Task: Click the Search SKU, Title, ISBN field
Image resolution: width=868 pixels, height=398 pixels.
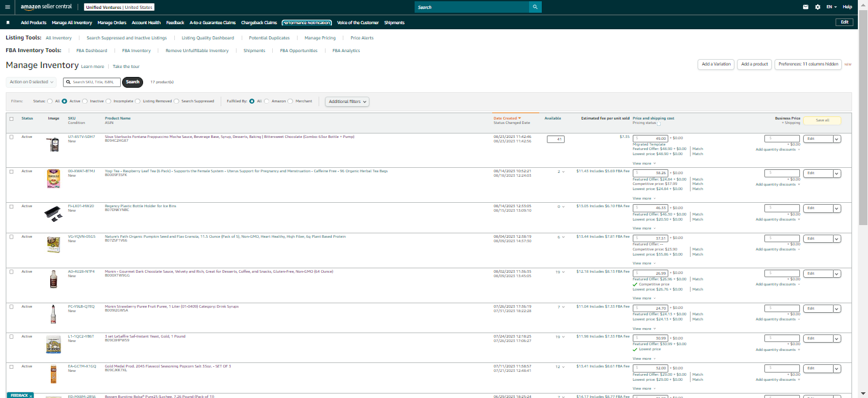Action: click(x=92, y=82)
